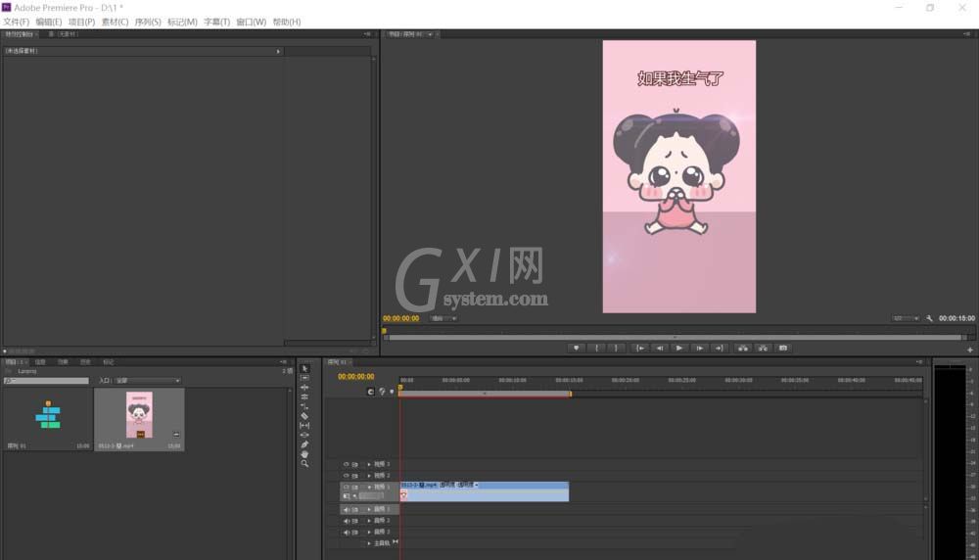
Task: Add a marker in the timeline header
Action: (393, 392)
